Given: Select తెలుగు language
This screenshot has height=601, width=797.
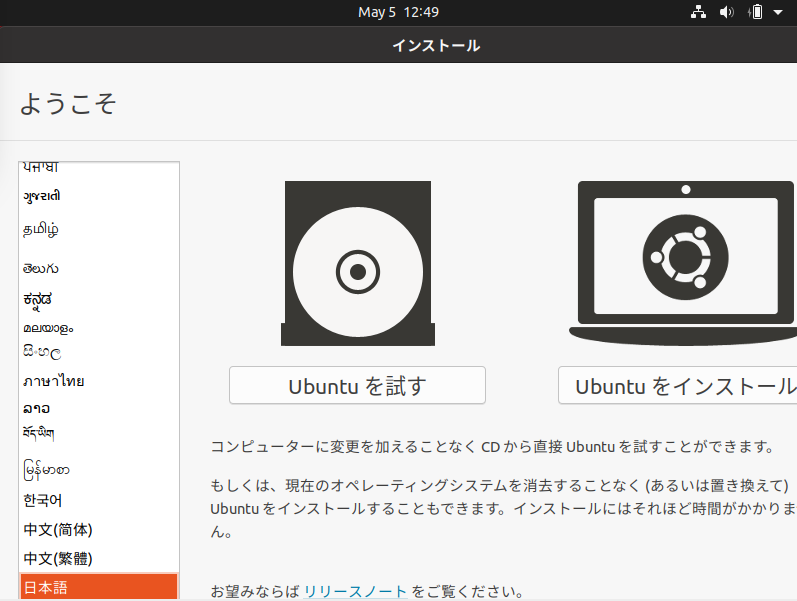Looking at the screenshot, I should coord(99,268).
